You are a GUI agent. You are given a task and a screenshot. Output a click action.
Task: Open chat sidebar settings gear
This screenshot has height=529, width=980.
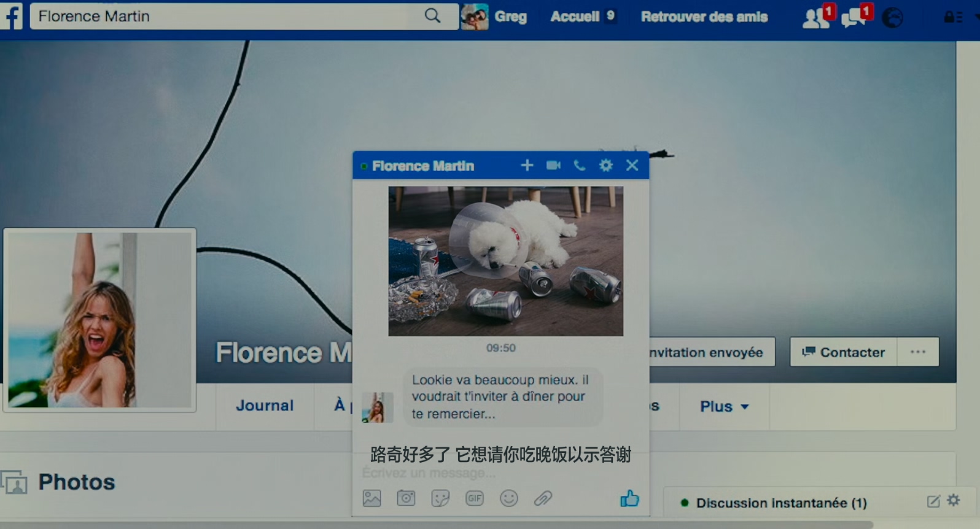click(954, 500)
